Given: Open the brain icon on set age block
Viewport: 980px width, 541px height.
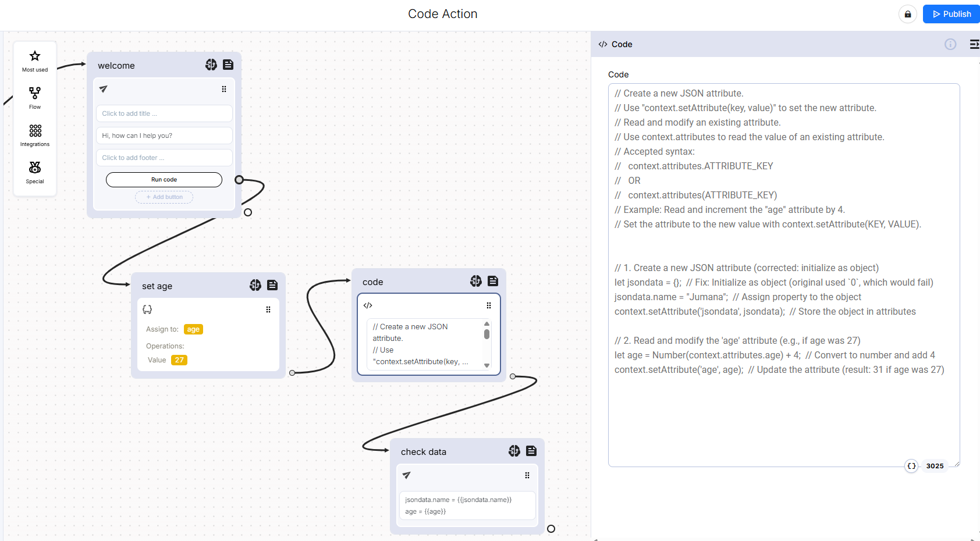Looking at the screenshot, I should tap(255, 285).
